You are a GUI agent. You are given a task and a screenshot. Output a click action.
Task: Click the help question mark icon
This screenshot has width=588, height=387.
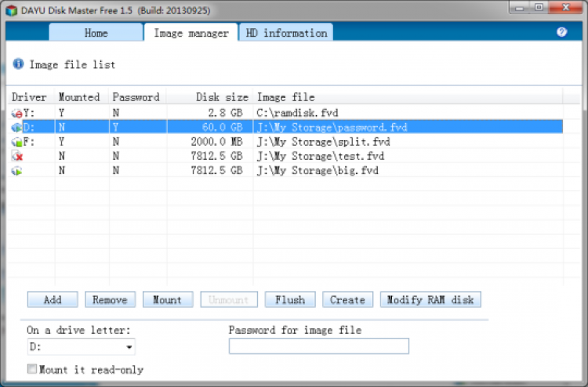coord(561,32)
